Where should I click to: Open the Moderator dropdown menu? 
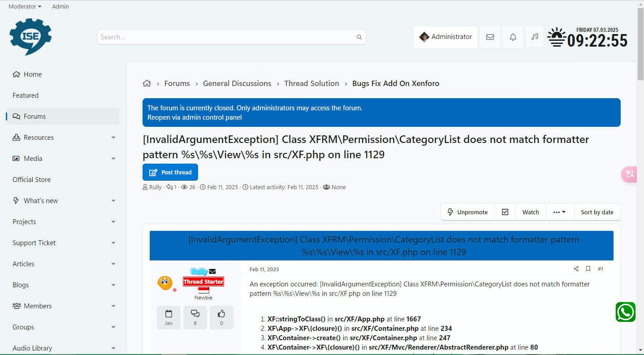(25, 7)
